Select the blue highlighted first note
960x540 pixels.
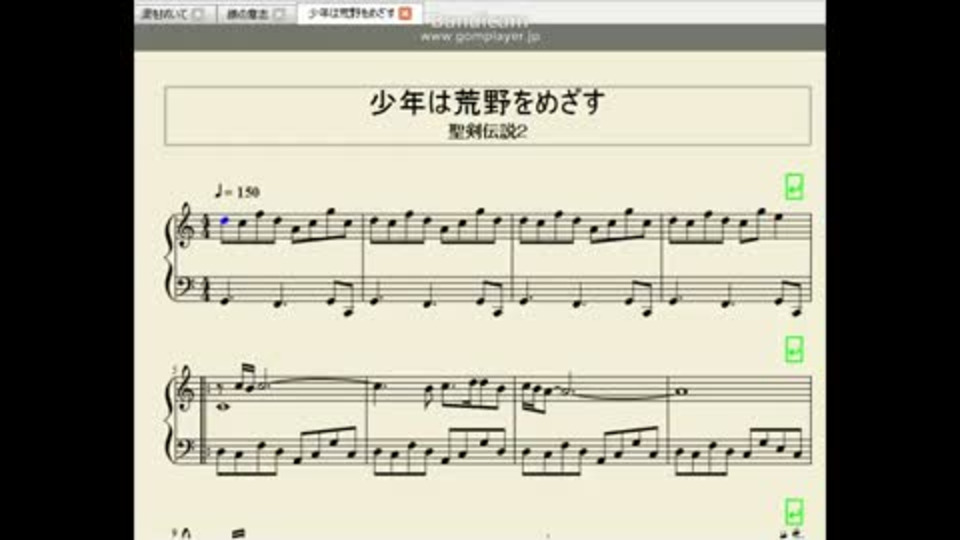tap(225, 220)
